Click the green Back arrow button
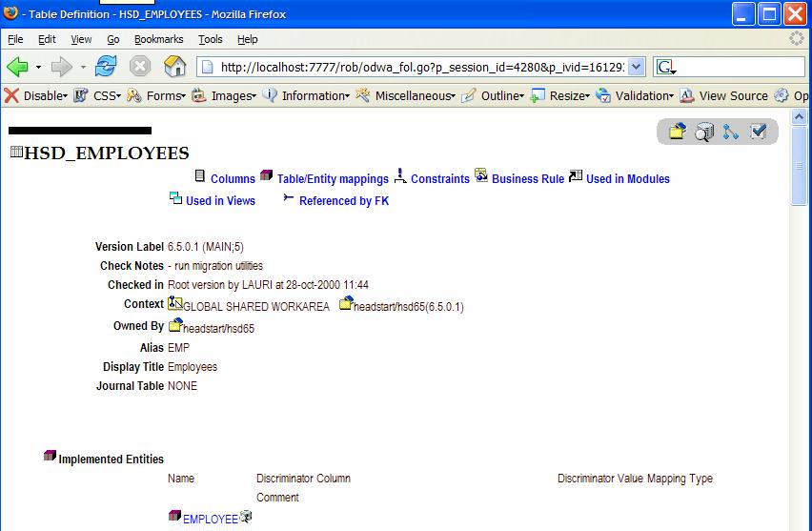 17,67
